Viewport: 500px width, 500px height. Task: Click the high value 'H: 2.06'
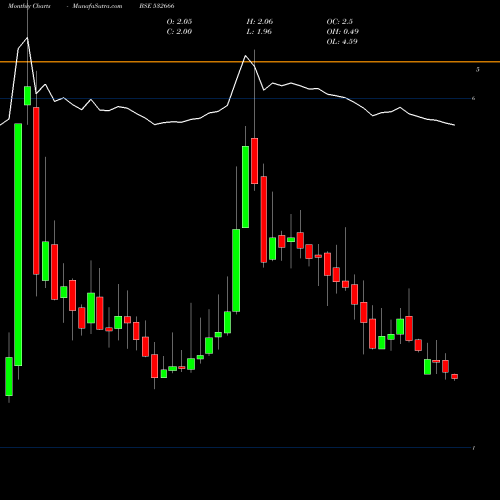260,22
